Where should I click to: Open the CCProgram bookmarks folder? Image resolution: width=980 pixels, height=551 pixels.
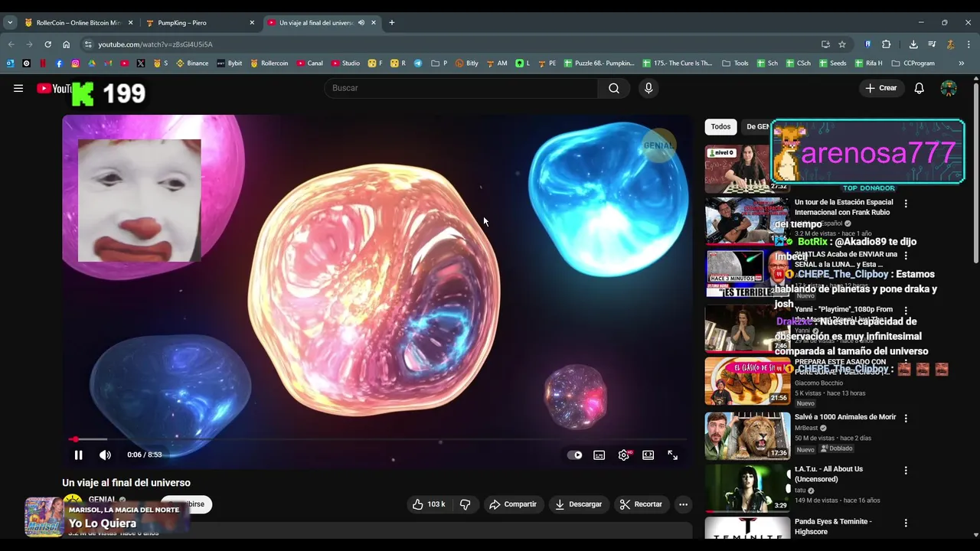(x=913, y=64)
